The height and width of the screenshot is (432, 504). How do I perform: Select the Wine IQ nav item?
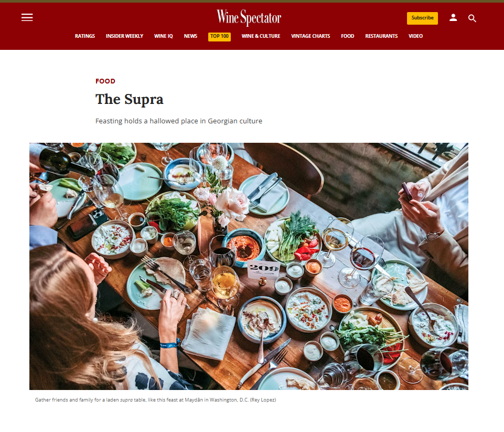pos(163,36)
